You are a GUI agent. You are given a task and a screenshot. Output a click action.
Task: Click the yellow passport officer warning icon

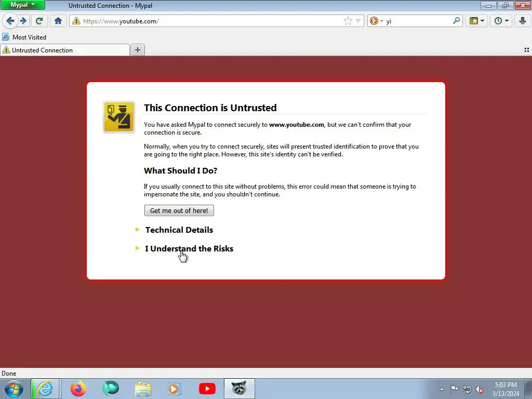click(119, 117)
